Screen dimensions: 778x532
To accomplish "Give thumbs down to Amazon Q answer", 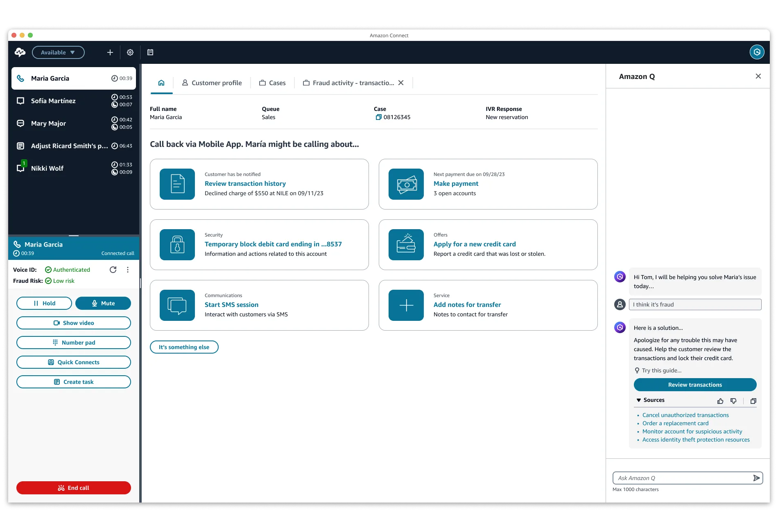I will pos(733,401).
